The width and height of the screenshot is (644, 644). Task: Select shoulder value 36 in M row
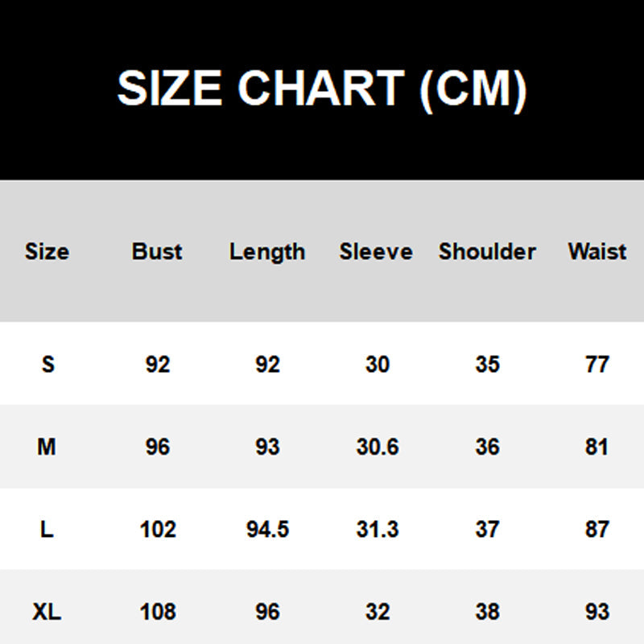(487, 447)
